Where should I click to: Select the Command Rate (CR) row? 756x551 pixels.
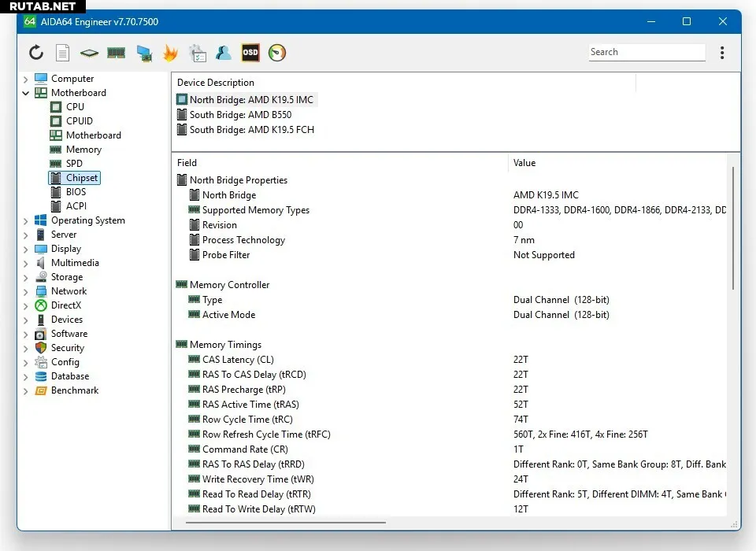450,449
